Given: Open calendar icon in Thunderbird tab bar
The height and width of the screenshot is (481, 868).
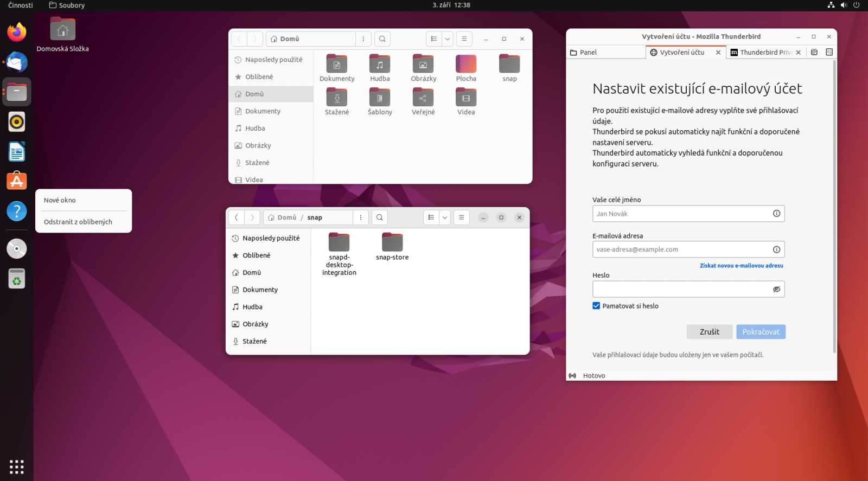Looking at the screenshot, I should coord(814,52).
